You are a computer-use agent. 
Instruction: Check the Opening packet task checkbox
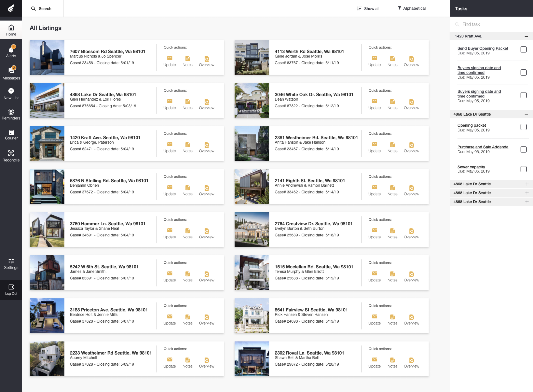point(523,127)
